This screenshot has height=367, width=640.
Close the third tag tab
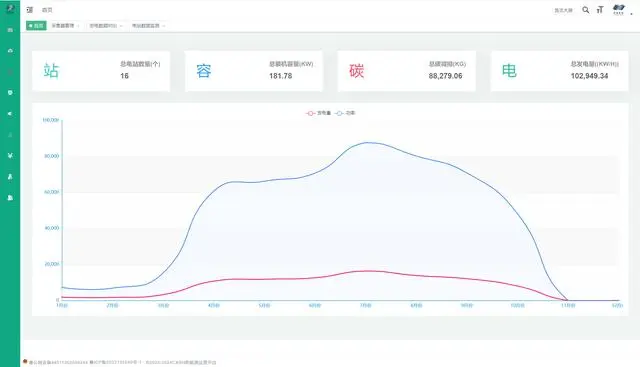click(x=121, y=26)
